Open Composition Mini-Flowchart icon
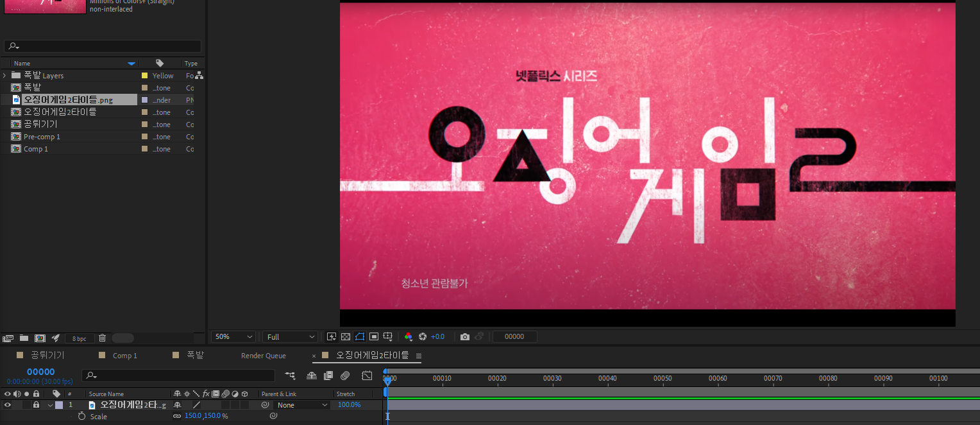 pyautogui.click(x=291, y=375)
